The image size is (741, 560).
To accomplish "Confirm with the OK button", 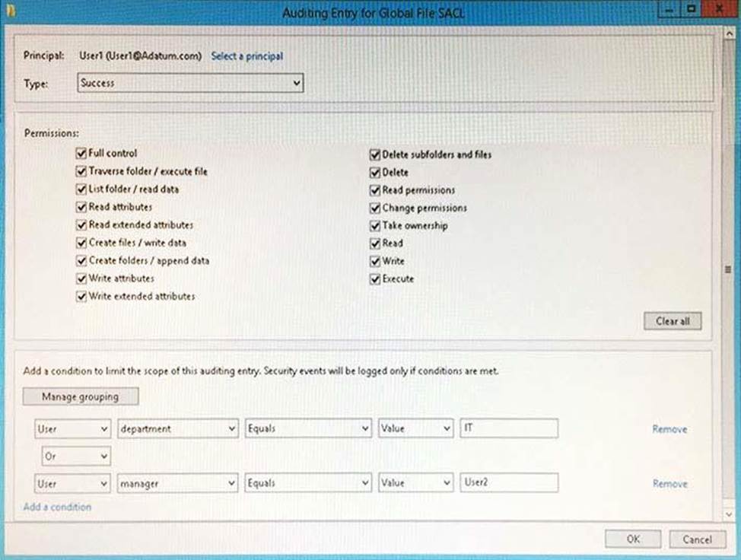I will [633, 539].
